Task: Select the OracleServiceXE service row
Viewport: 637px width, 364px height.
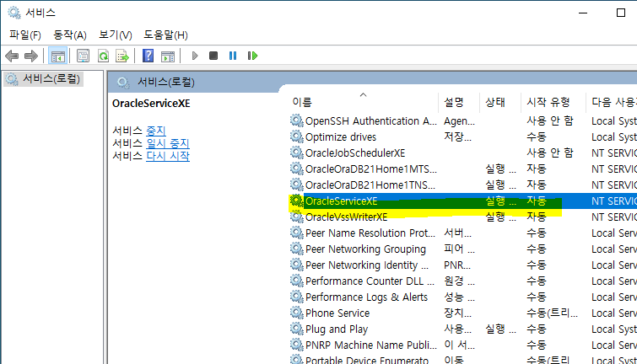Action: [x=463, y=201]
